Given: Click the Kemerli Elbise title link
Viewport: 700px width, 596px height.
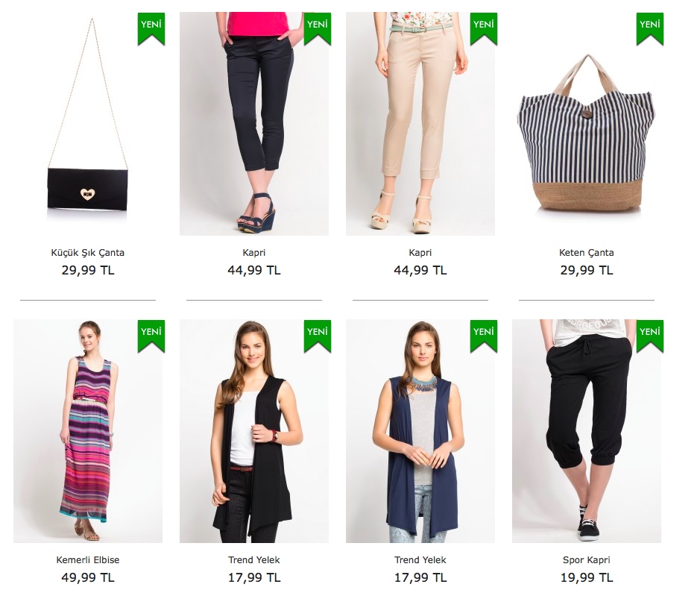Looking at the screenshot, I should [x=88, y=559].
